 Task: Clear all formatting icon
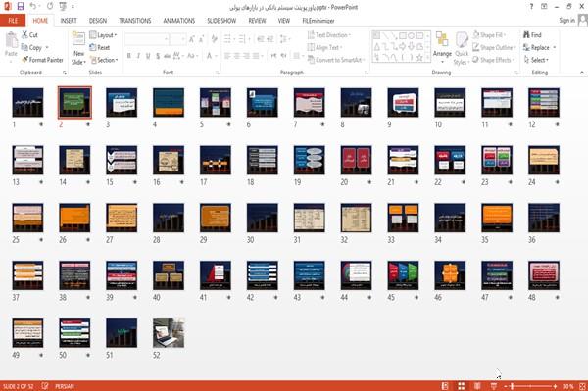214,39
